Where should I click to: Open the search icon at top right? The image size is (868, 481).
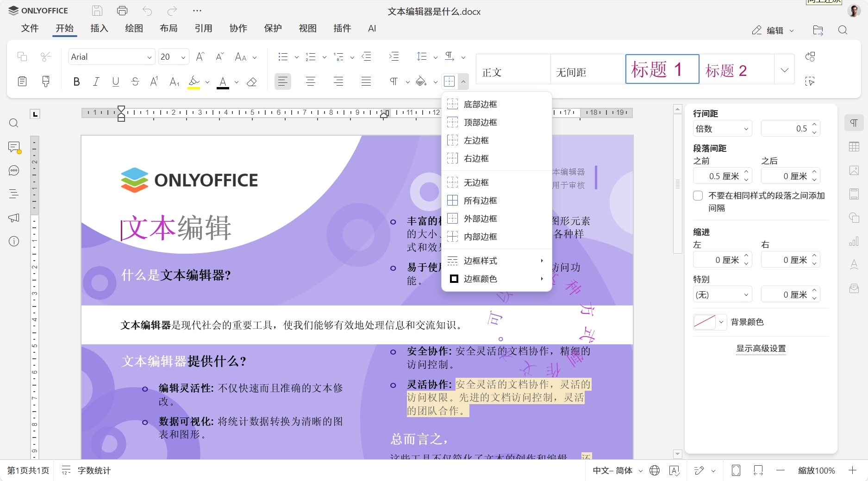click(x=843, y=30)
